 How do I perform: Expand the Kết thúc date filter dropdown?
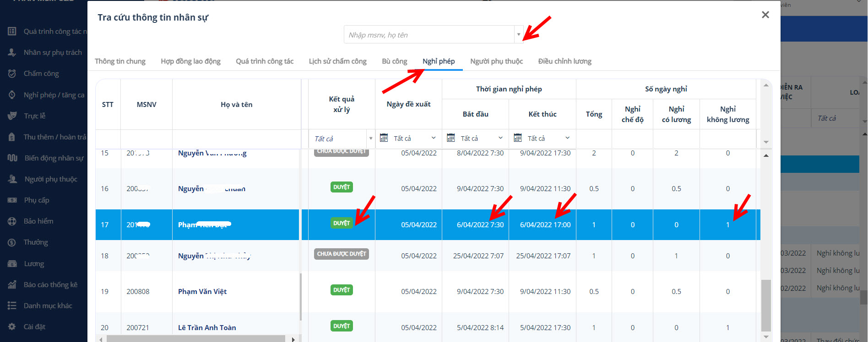click(567, 138)
